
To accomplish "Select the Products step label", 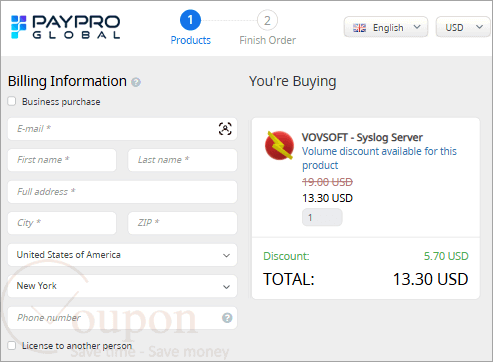I will coord(191,40).
